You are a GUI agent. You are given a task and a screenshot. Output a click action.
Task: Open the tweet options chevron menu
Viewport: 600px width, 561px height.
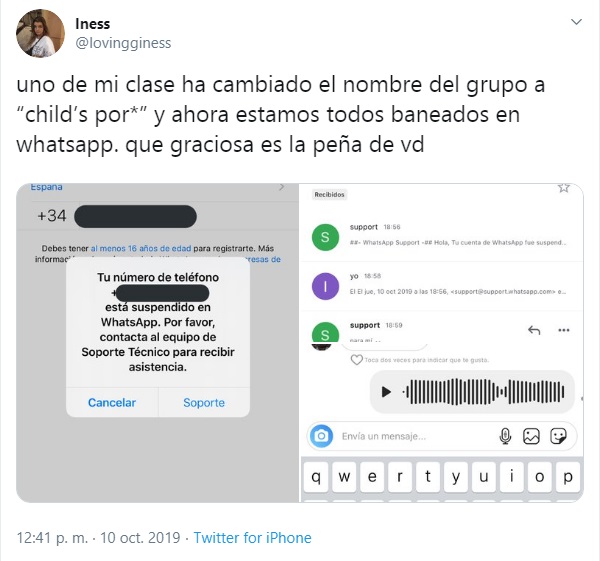(x=576, y=22)
